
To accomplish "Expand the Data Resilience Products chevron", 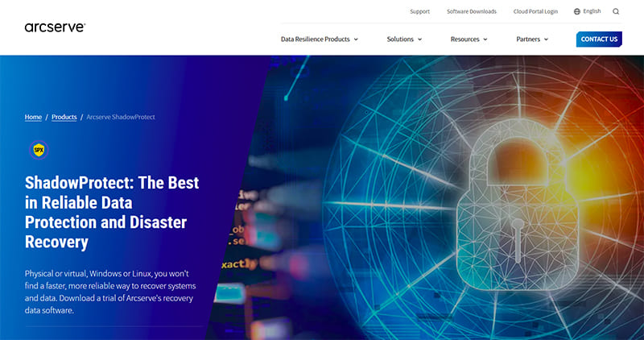I will point(356,39).
